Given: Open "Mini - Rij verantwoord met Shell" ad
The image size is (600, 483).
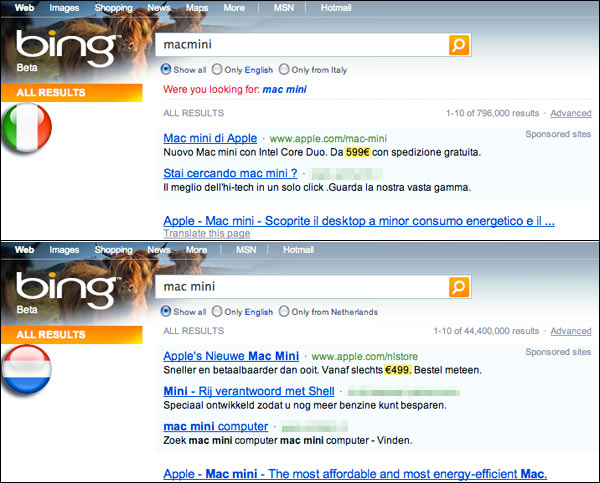Looking at the screenshot, I should [x=248, y=391].
